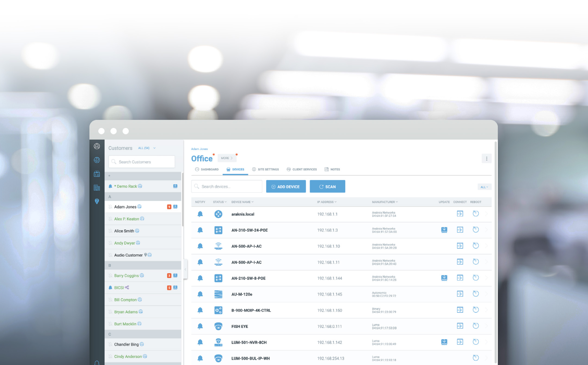This screenshot has width=588, height=365.
Task: Connect to AU-M-120e device
Action: click(460, 294)
